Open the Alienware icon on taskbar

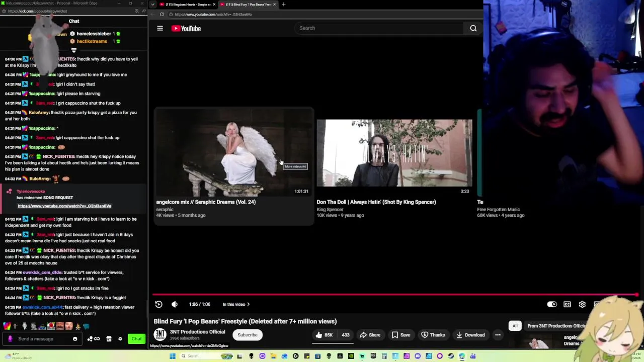[x=251, y=356]
